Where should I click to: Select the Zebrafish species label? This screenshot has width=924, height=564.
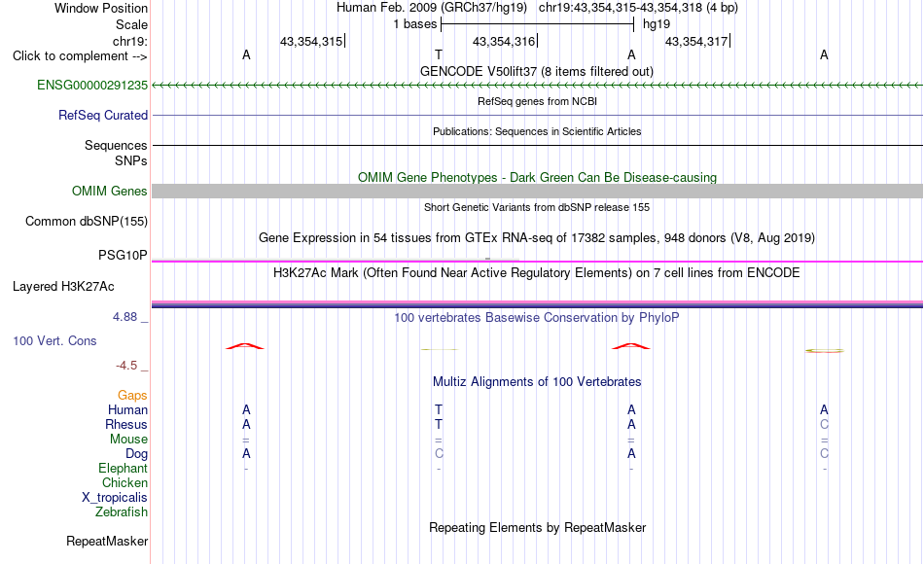coord(122,512)
